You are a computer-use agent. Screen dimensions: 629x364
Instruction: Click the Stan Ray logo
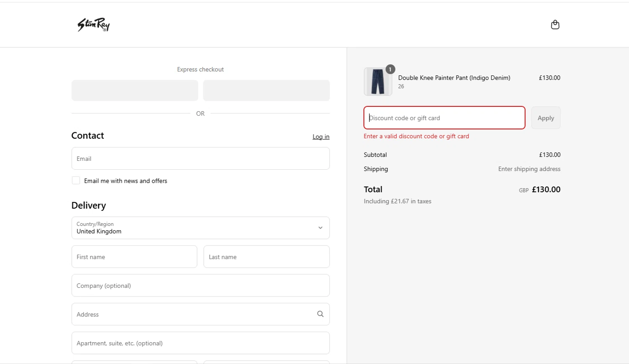tap(94, 25)
